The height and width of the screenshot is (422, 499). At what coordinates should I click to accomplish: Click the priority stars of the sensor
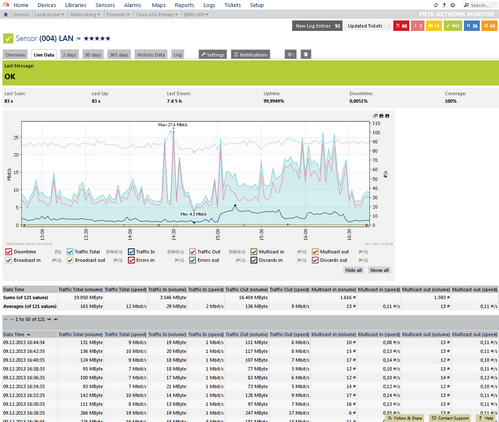[x=97, y=39]
